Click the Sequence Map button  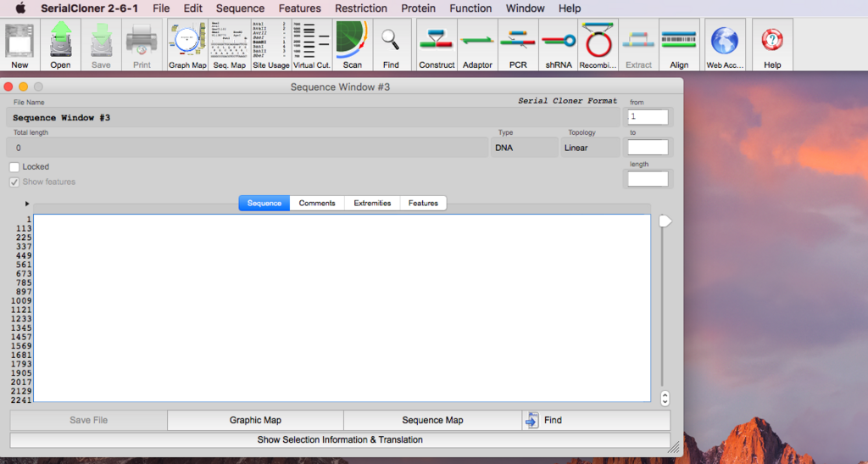click(x=432, y=420)
